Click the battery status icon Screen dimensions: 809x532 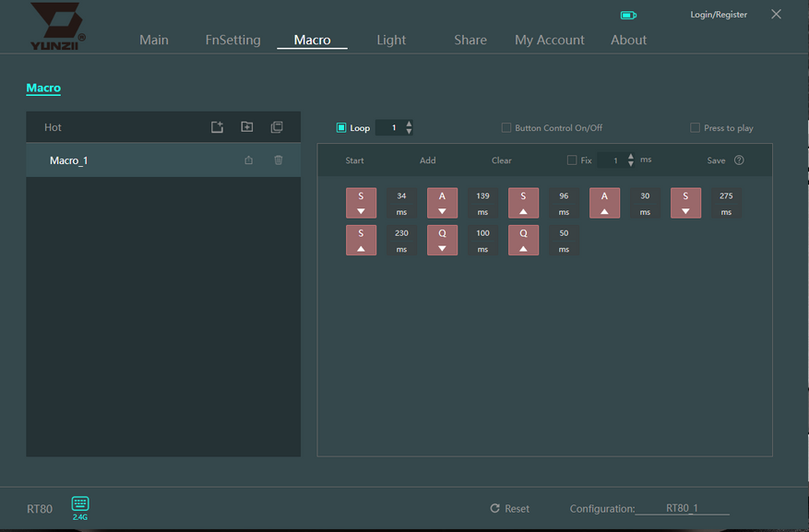coord(628,15)
